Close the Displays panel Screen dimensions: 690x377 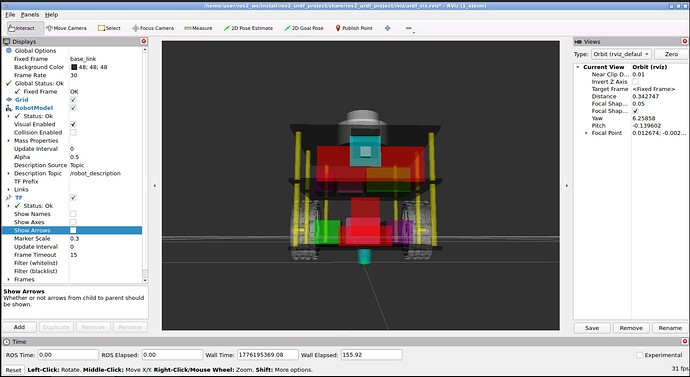(143, 41)
